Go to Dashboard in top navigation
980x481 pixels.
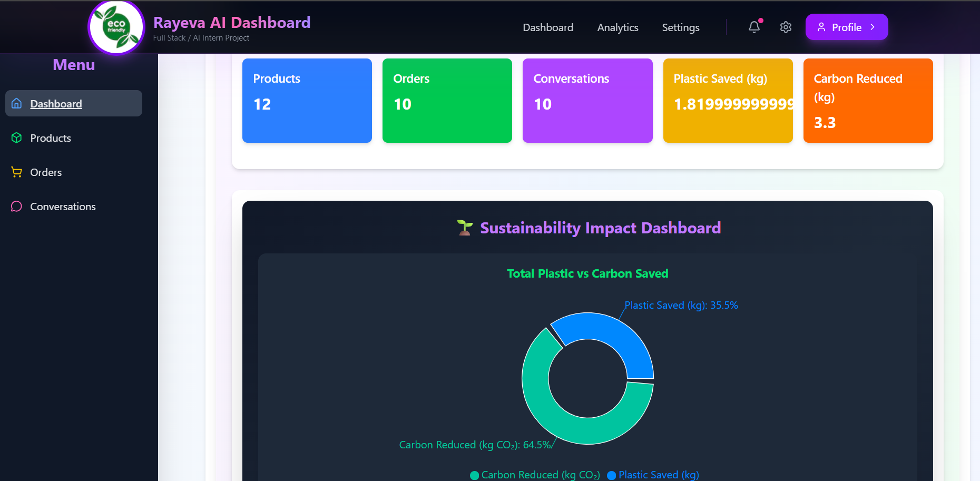click(x=547, y=27)
